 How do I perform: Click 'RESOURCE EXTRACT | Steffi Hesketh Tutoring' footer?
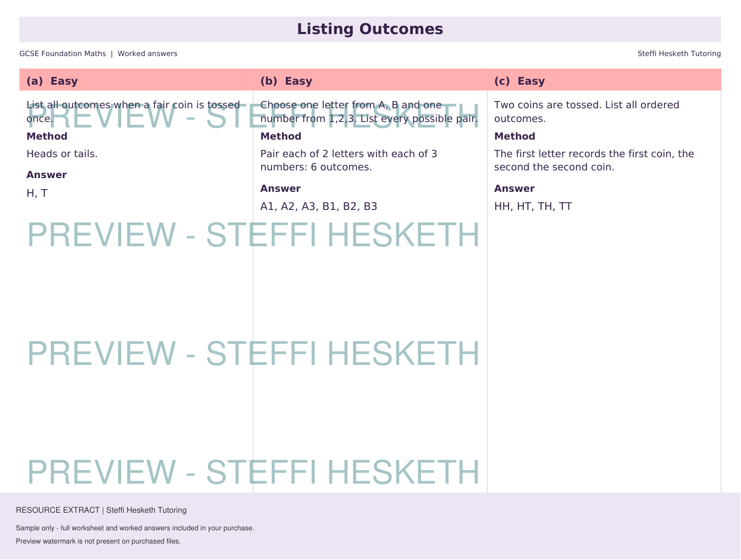pos(101,511)
